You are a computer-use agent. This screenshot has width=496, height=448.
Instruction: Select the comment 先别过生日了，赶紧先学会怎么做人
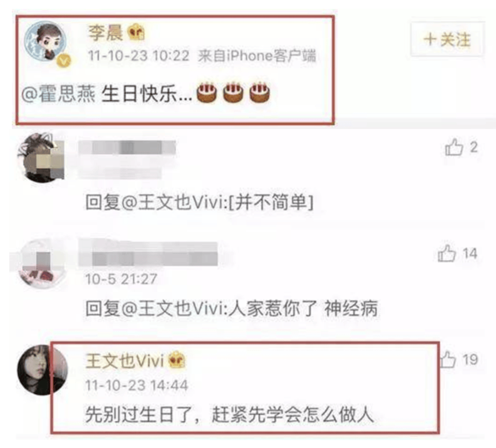230,414
